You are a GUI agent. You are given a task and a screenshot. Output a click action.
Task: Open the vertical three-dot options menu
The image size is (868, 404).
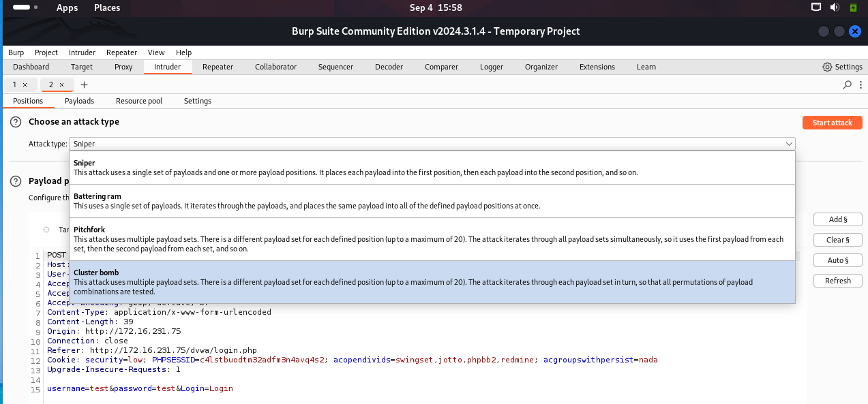click(x=860, y=85)
